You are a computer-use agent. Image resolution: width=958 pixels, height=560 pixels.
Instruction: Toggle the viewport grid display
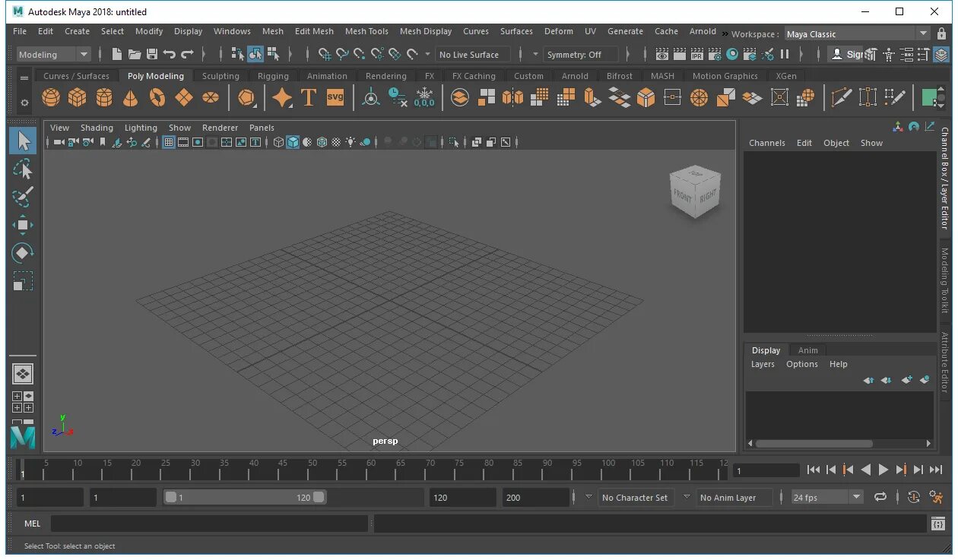pyautogui.click(x=169, y=142)
